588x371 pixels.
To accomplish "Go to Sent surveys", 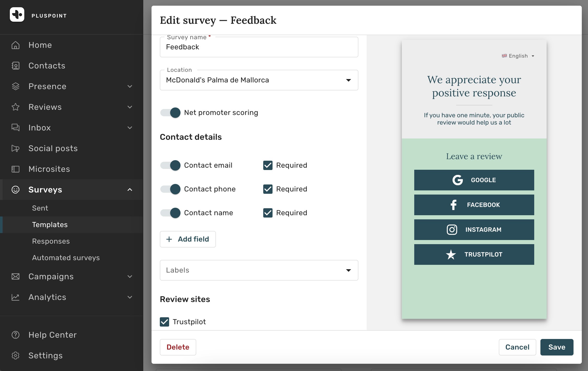I will coord(40,208).
